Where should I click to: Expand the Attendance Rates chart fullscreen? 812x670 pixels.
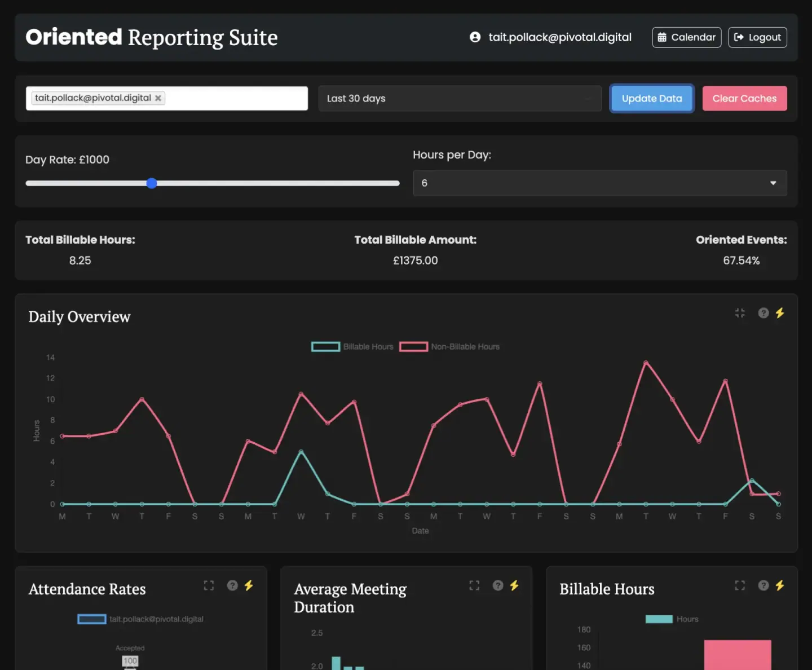pos(209,585)
